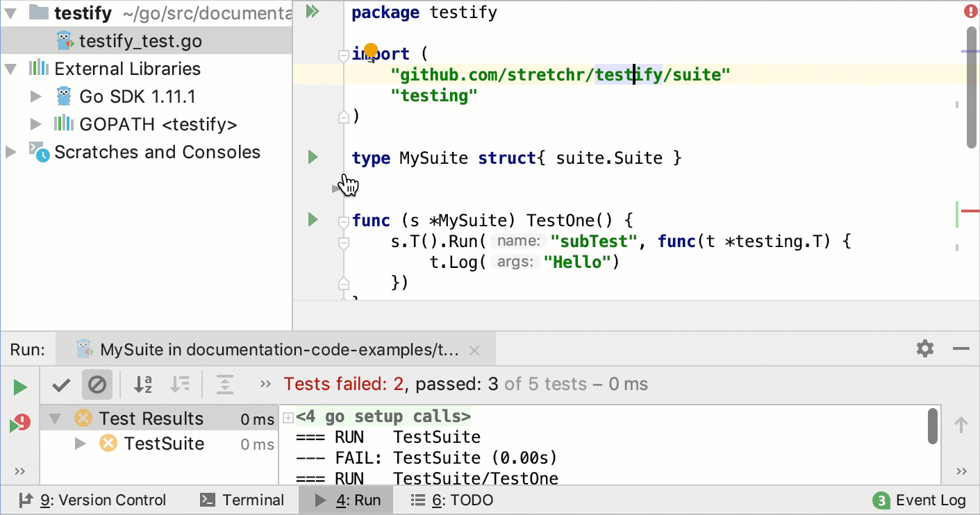Expand the Go SDK 1.11.1 node
980x515 pixels.
coord(37,96)
